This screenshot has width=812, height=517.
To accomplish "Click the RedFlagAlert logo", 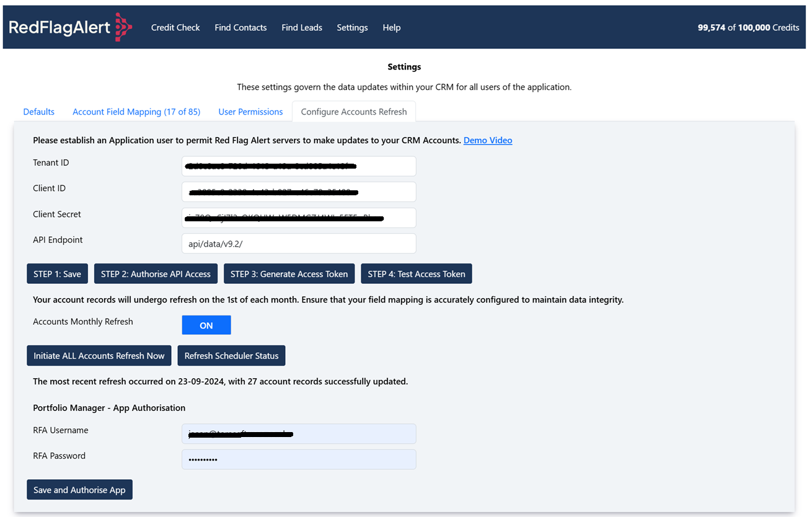I will click(x=70, y=27).
